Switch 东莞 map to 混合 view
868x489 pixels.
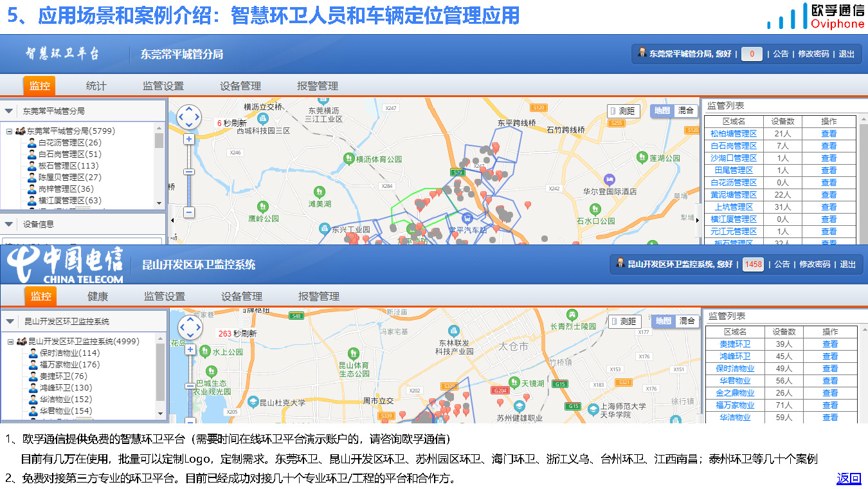pos(686,111)
